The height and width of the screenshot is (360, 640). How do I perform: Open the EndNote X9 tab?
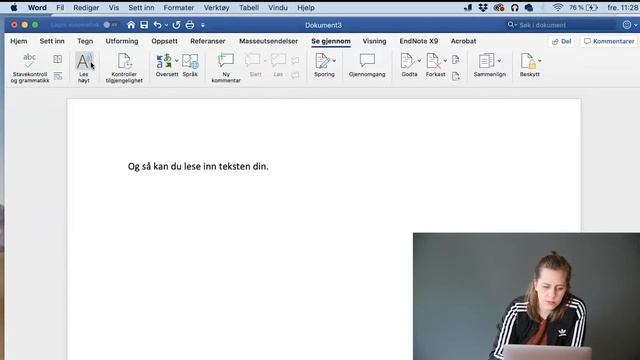[419, 41]
